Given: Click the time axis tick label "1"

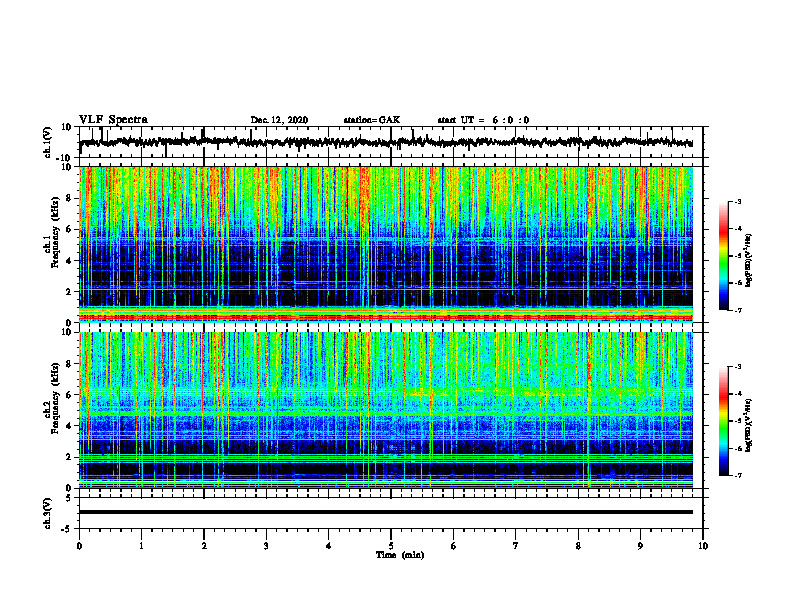Looking at the screenshot, I should tap(141, 546).
